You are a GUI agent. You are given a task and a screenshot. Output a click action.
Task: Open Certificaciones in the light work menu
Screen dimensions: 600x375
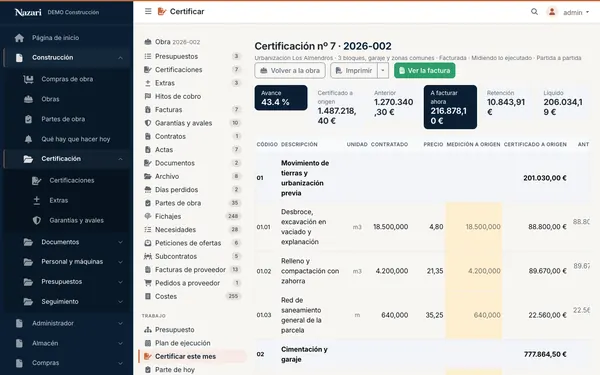pyautogui.click(x=192, y=70)
